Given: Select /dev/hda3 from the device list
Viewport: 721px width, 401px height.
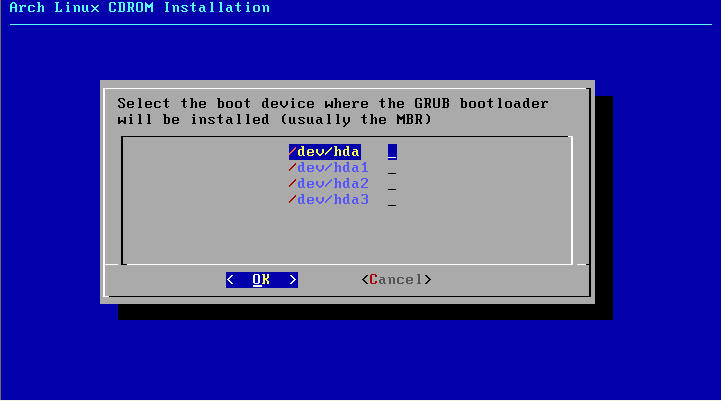Looking at the screenshot, I should (x=328, y=200).
